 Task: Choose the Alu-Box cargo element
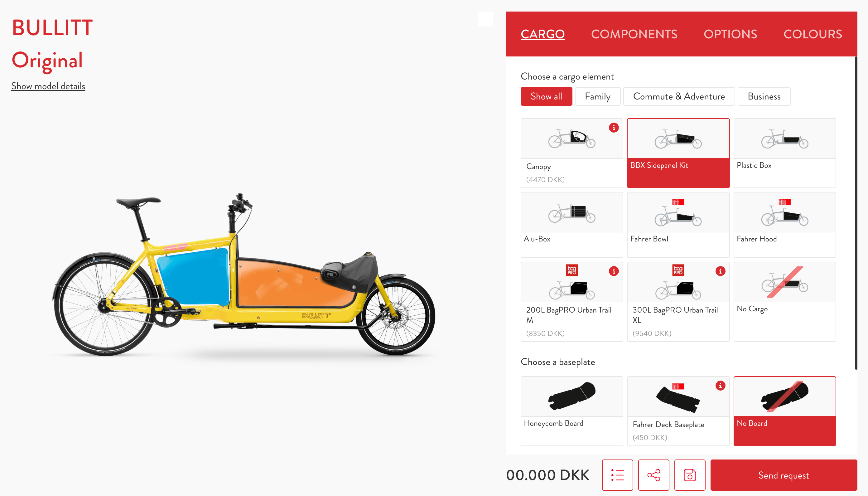pos(571,225)
